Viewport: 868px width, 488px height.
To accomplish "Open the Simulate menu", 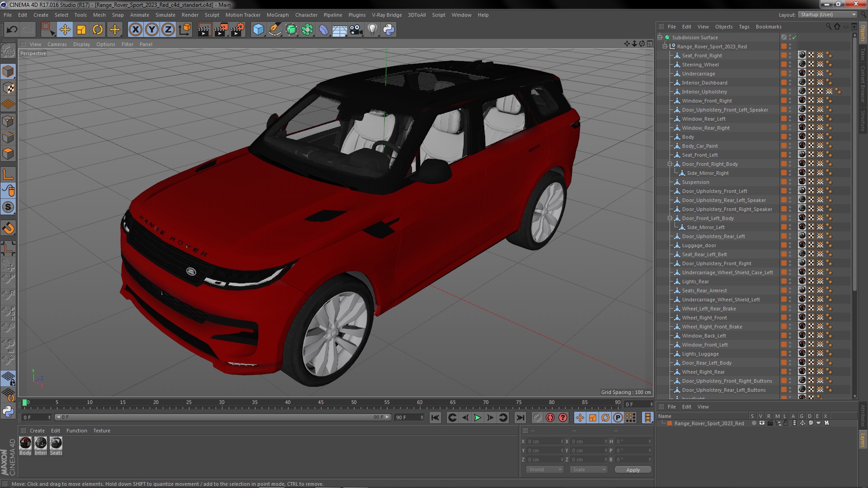I will (x=165, y=15).
